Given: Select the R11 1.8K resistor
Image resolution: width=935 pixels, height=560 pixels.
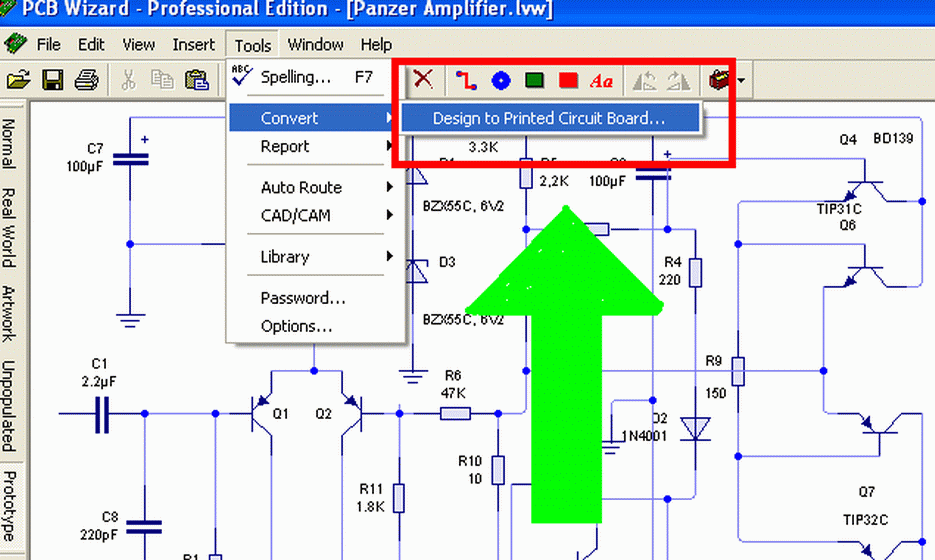Looking at the screenshot, I should 399,498.
